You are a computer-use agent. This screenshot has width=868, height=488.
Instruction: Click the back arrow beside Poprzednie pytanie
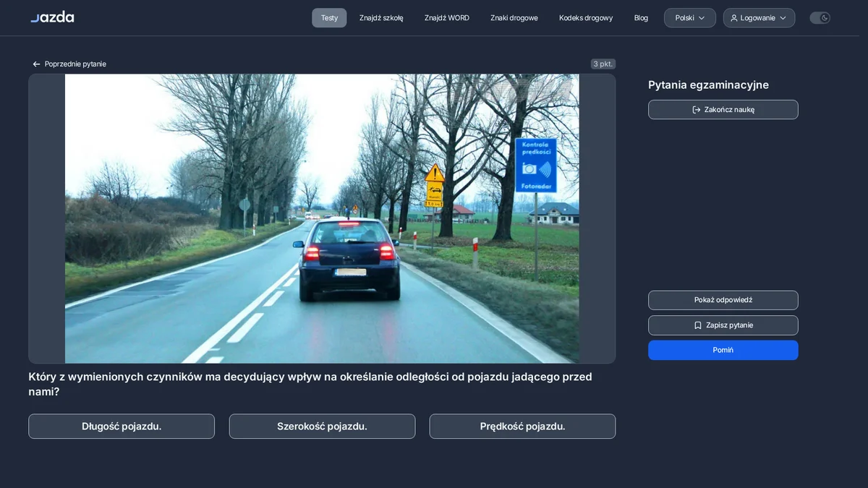pyautogui.click(x=36, y=64)
